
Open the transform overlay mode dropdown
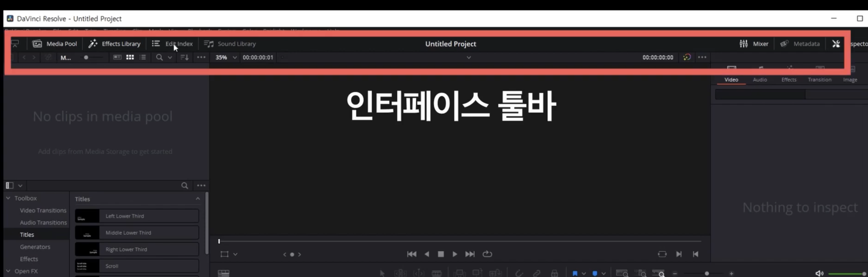point(235,254)
